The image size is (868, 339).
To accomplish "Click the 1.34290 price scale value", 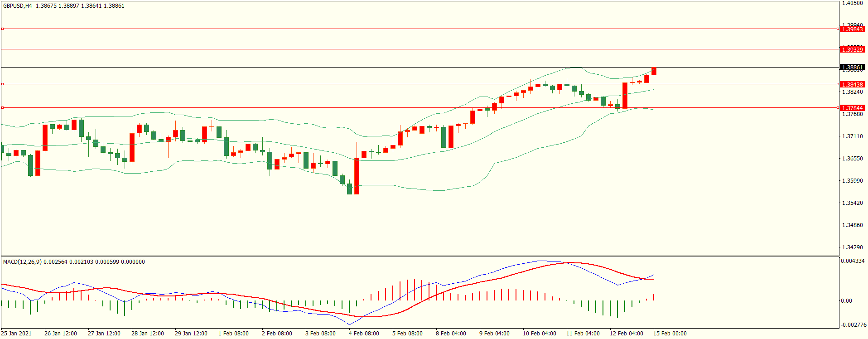I will tap(852, 247).
